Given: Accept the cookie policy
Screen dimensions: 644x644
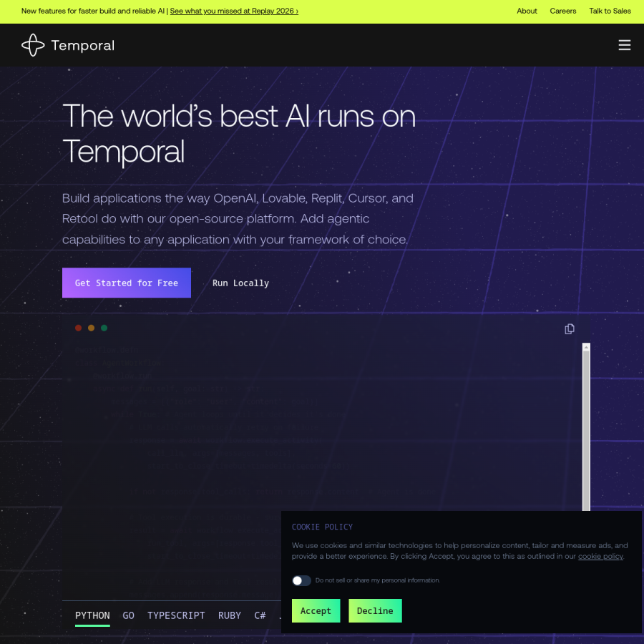Looking at the screenshot, I should pyautogui.click(x=316, y=611).
